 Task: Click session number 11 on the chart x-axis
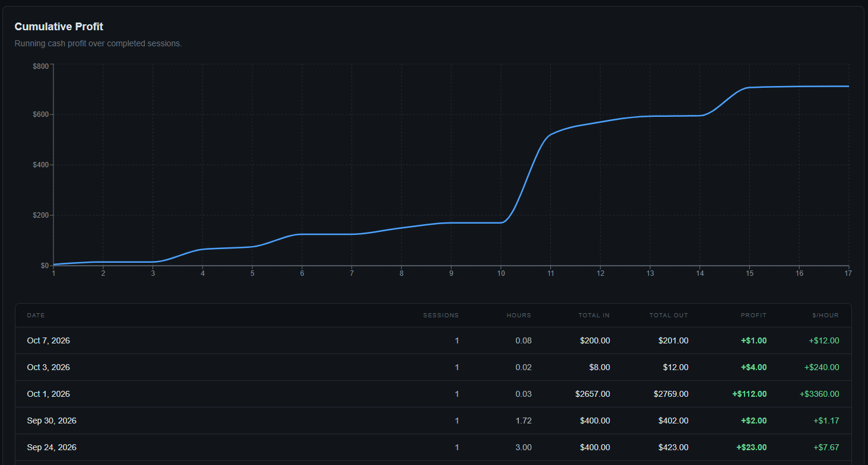[550, 273]
